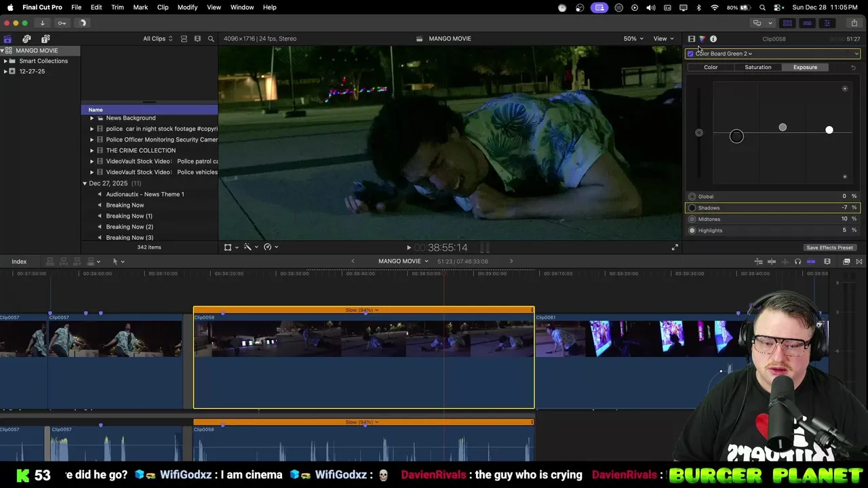Toggle solo headphones button
The height and width of the screenshot is (488, 868).
[797, 262]
